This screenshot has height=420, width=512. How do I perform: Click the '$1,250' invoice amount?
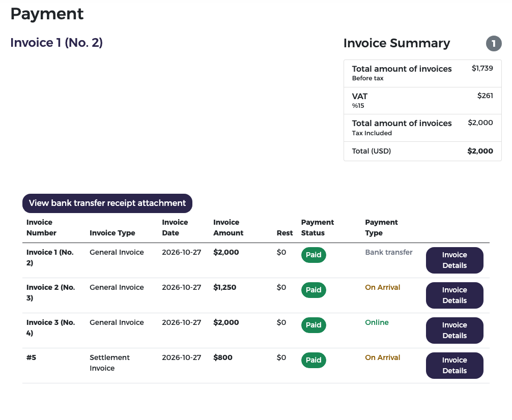[x=224, y=287]
